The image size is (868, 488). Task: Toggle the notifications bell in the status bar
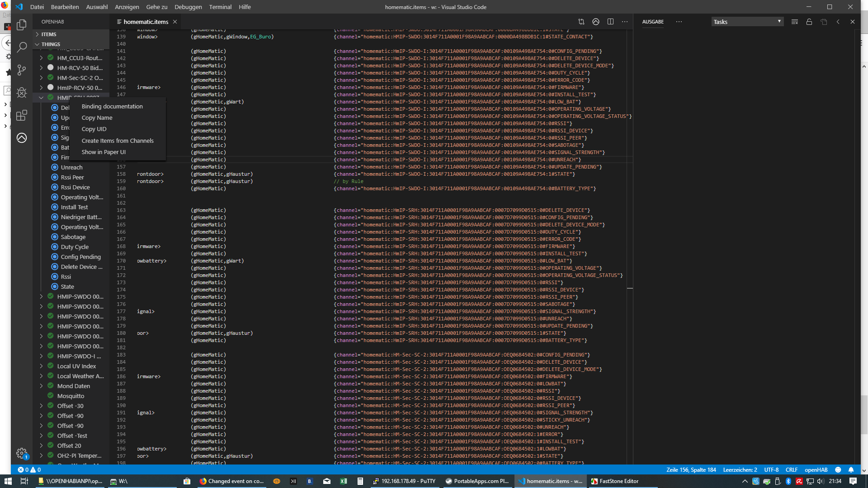[852, 469]
